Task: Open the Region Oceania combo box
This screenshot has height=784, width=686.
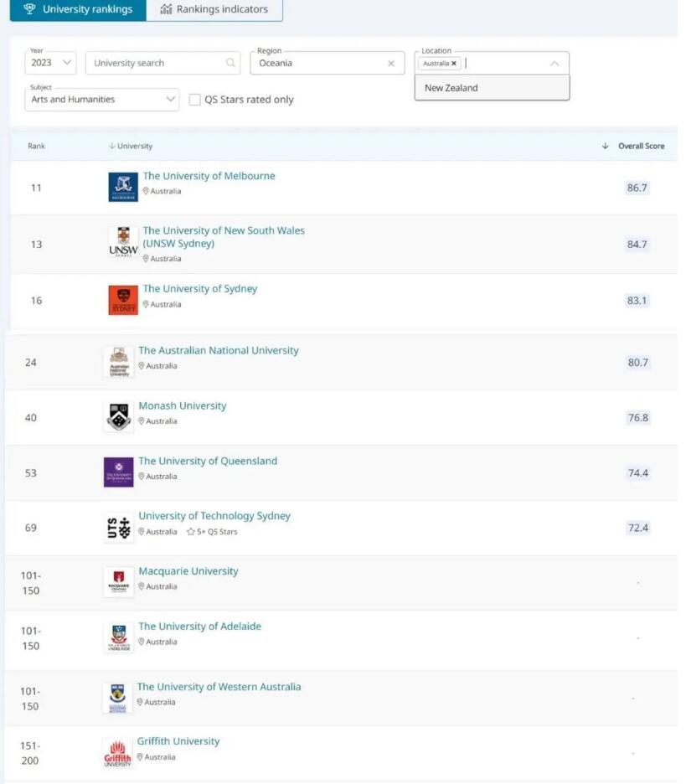Action: pos(327,63)
